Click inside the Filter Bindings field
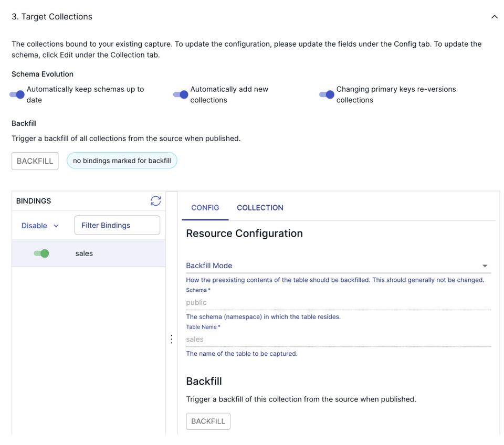504x445 pixels. tap(117, 225)
